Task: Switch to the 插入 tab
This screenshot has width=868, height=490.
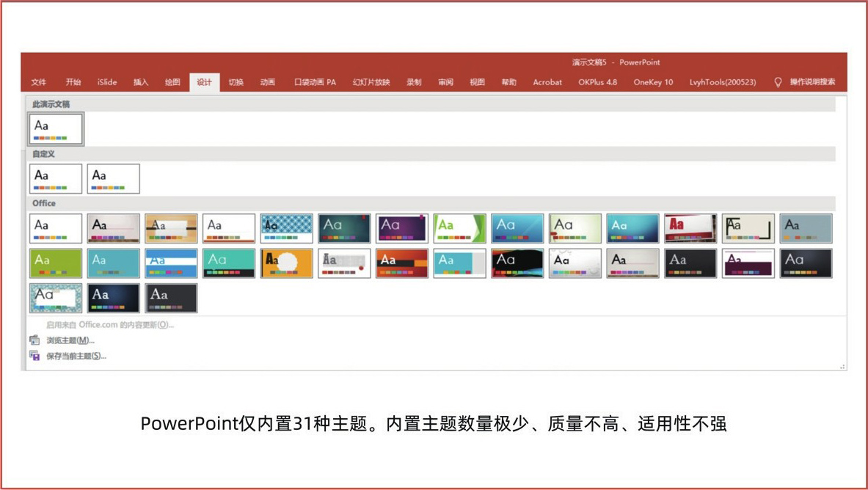Action: [141, 82]
